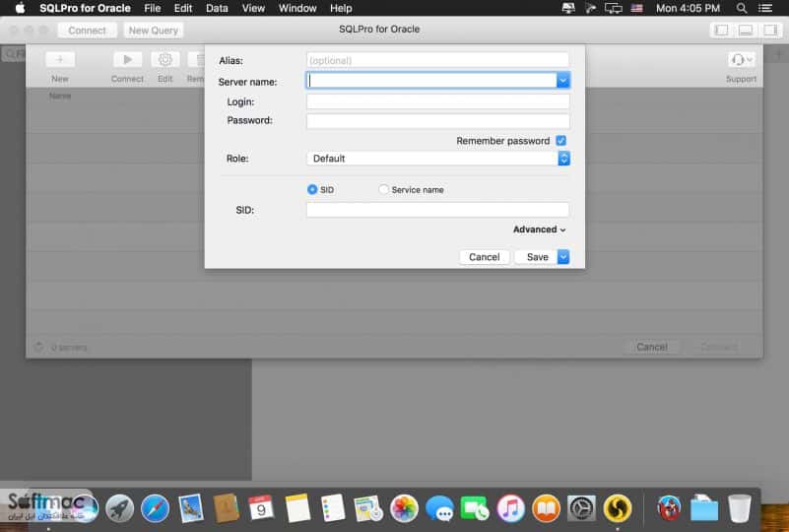Open Notes from the Dock

pyautogui.click(x=297, y=508)
